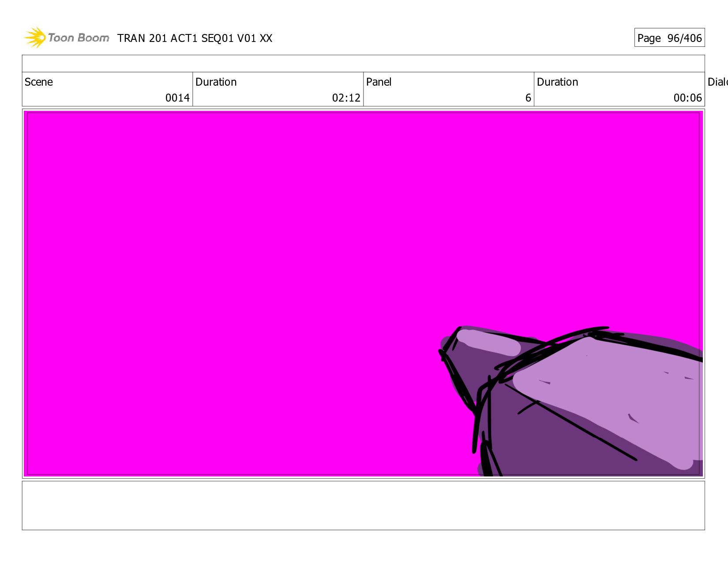Select the scene duration value 02:12
This screenshot has width=728, height=563.
tap(346, 98)
